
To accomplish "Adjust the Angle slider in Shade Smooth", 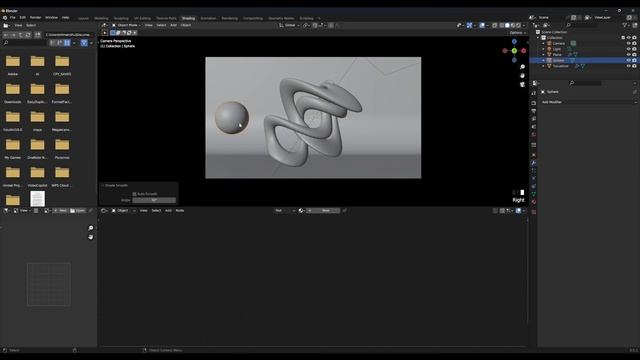I will click(154, 200).
